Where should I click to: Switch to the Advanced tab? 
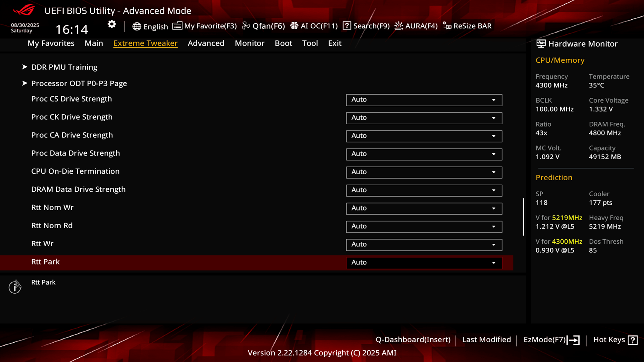tap(206, 43)
